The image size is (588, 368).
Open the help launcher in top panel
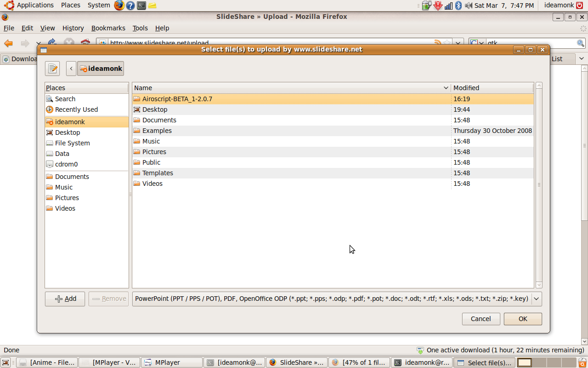130,6
